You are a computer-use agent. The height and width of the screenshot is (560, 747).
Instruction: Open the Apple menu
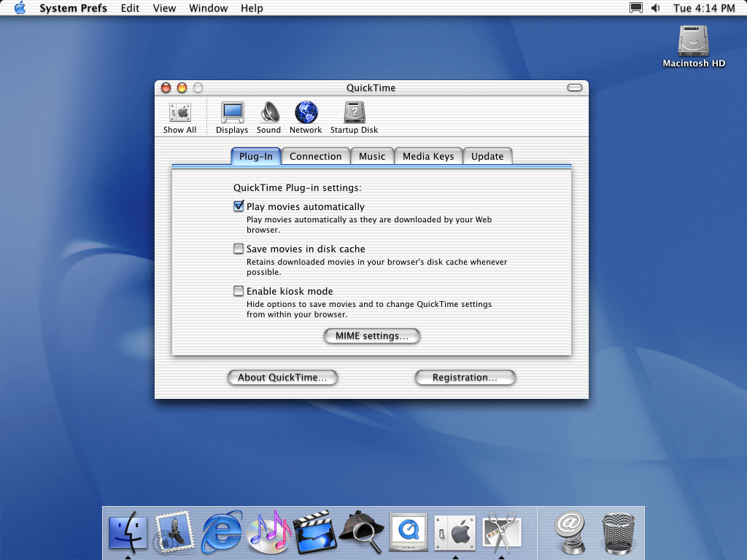(20, 8)
